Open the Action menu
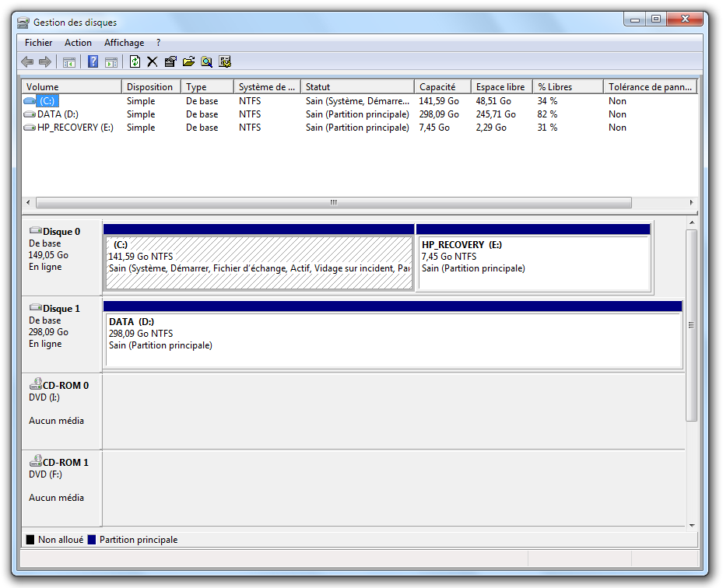 [x=78, y=43]
